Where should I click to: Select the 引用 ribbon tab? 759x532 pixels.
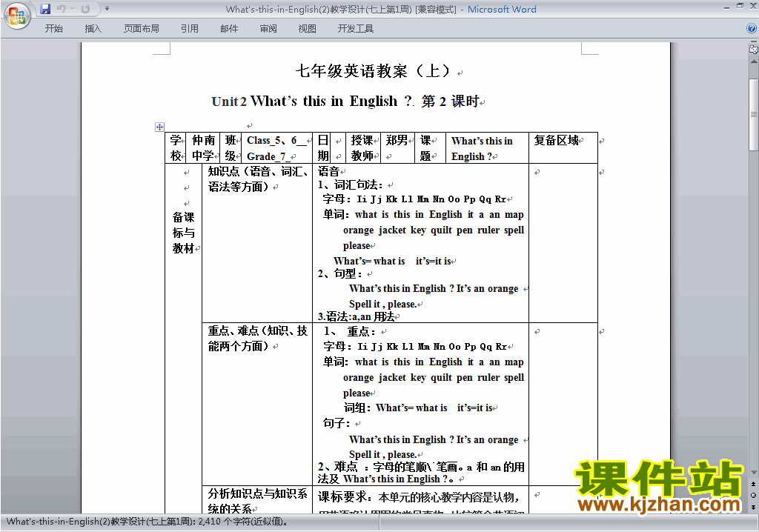click(x=190, y=29)
